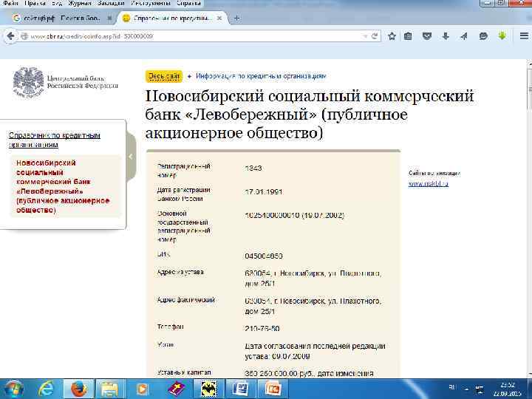
Task: Open the Firefox hamburger menu
Action: pos(524,35)
